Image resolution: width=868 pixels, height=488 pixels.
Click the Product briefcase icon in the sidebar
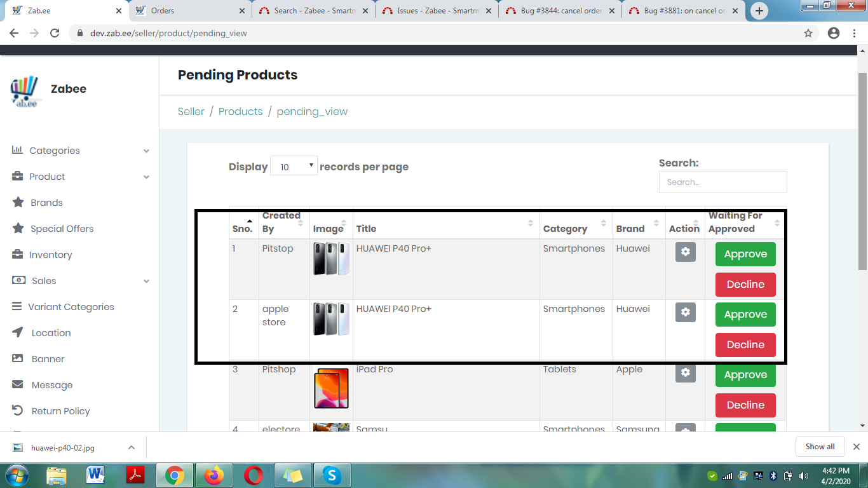(17, 176)
